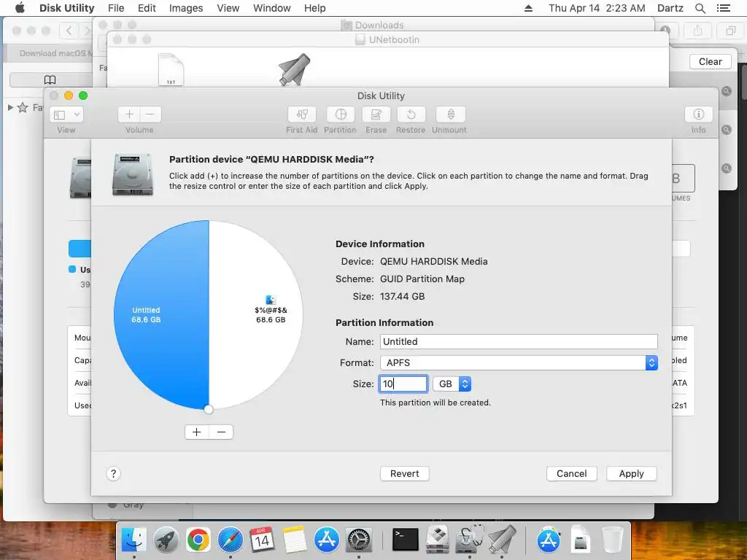Click the Restore toolbar icon
The height and width of the screenshot is (560, 747).
pyautogui.click(x=411, y=114)
